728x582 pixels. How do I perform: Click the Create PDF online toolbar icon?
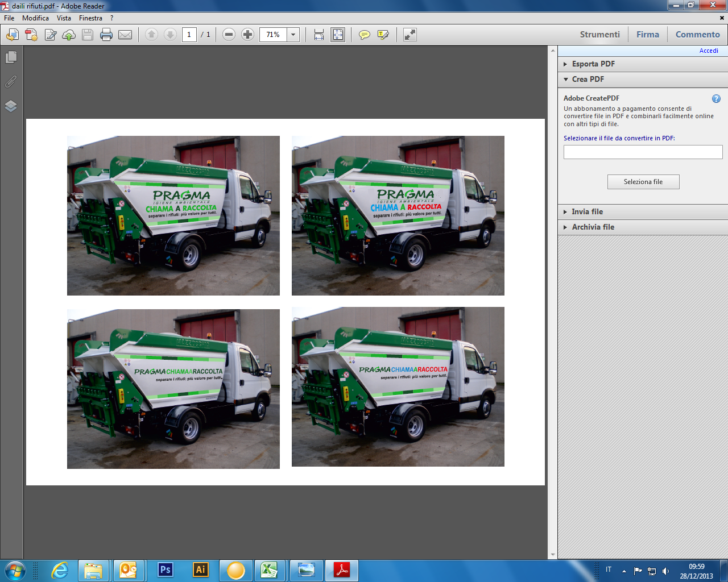(x=13, y=35)
